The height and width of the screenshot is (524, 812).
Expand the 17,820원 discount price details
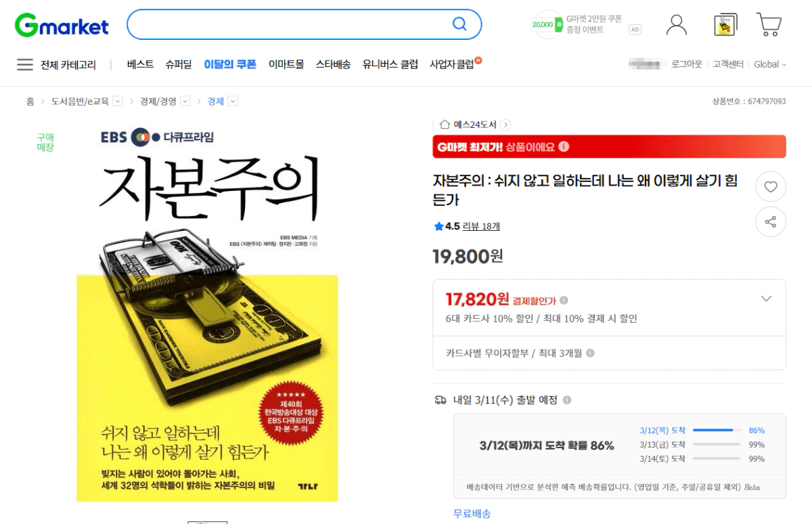[x=766, y=299]
